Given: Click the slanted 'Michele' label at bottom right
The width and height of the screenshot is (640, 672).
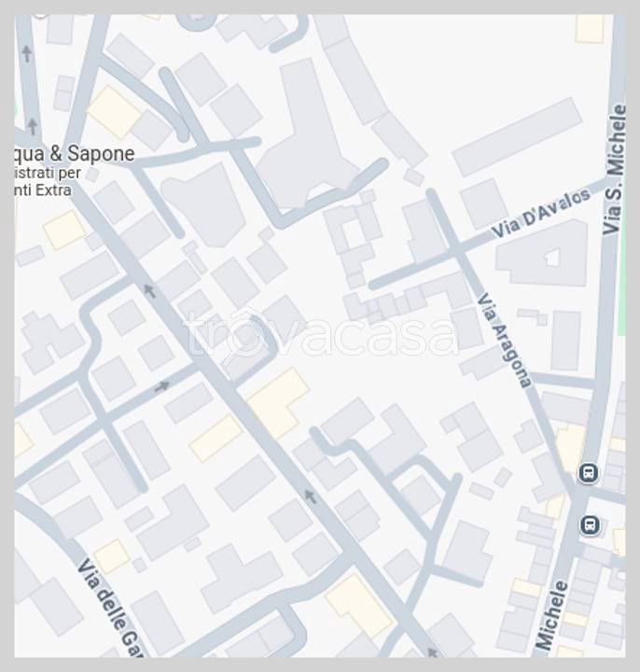Looking at the screenshot, I should tap(552, 616).
